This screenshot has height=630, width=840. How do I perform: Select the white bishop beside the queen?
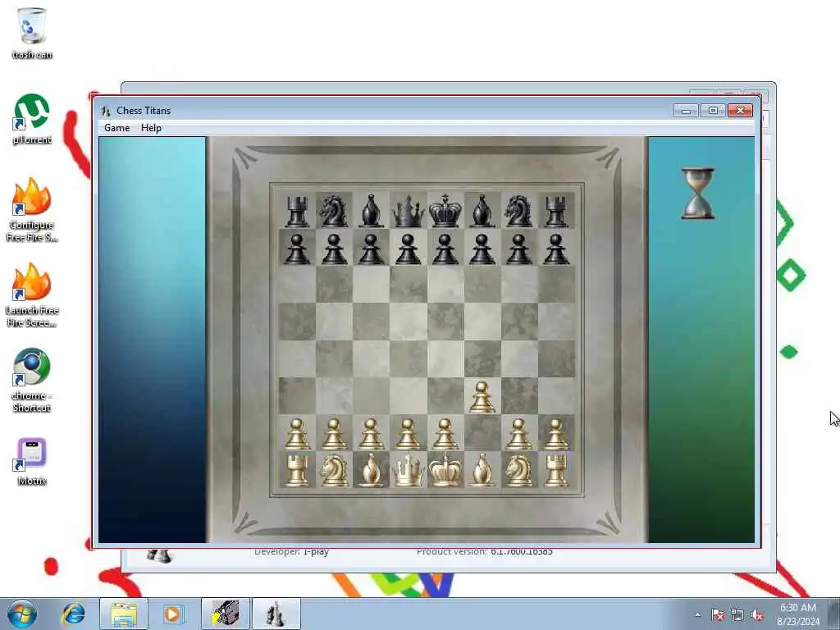coord(372,470)
